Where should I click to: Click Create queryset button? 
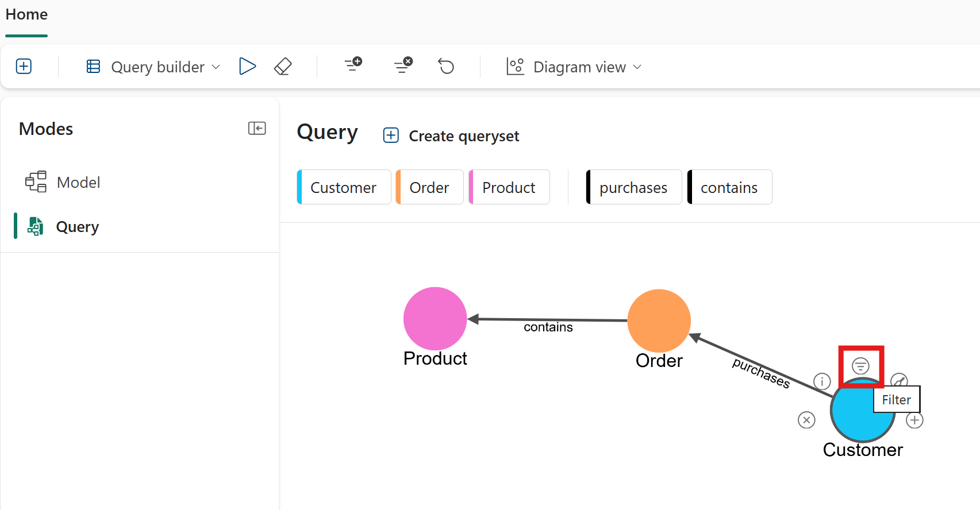pyautogui.click(x=451, y=136)
